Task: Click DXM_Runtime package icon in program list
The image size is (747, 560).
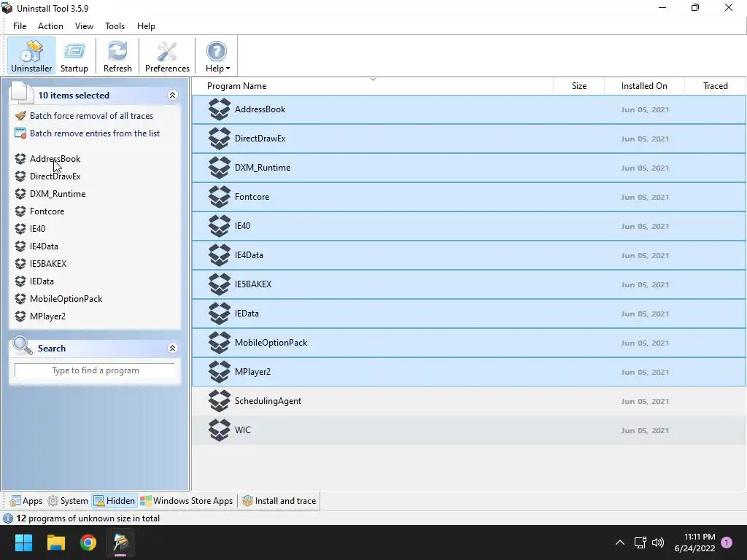Action: pyautogui.click(x=220, y=168)
